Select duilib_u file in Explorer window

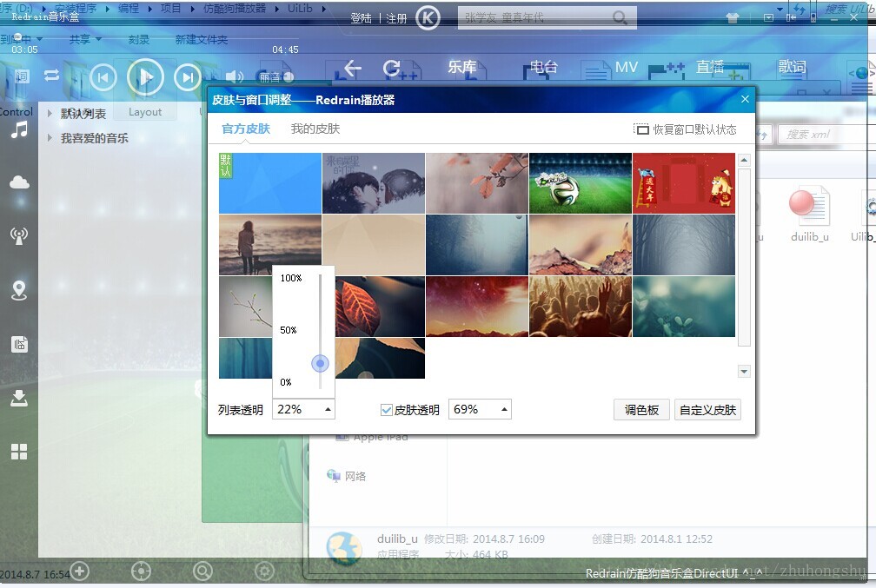pyautogui.click(x=810, y=215)
